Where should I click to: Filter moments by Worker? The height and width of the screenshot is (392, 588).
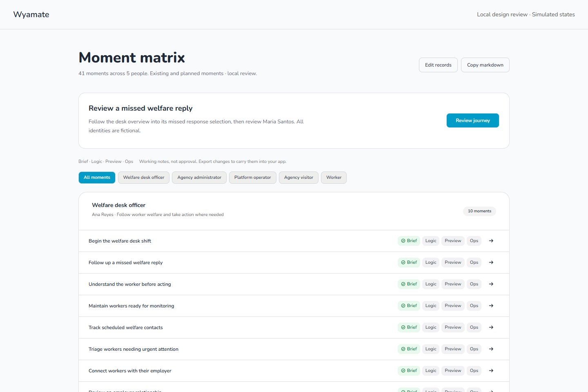pyautogui.click(x=334, y=178)
